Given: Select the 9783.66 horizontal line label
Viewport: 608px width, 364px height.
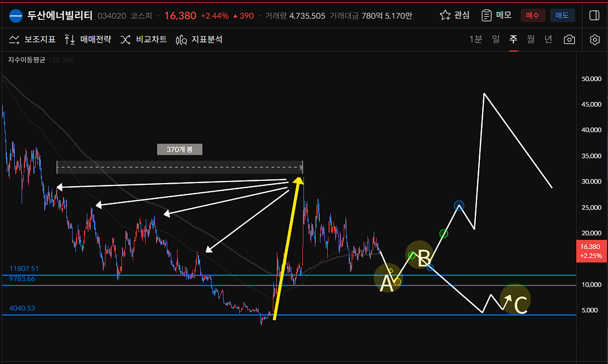Looking at the screenshot, I should [22, 279].
